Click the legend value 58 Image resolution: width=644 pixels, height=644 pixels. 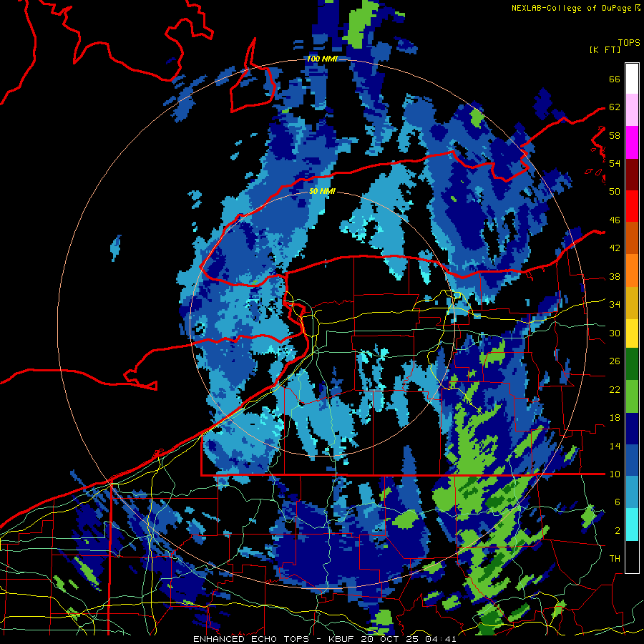[x=615, y=135]
